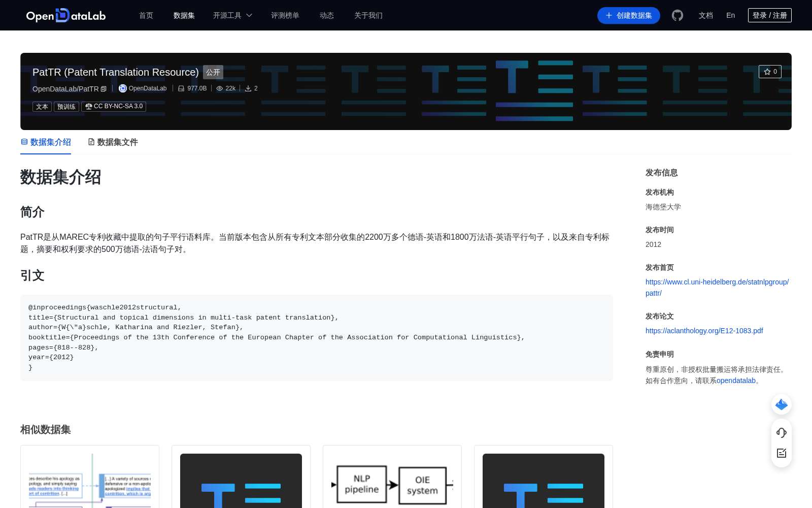Click the 相似数据集 heading

(x=46, y=429)
